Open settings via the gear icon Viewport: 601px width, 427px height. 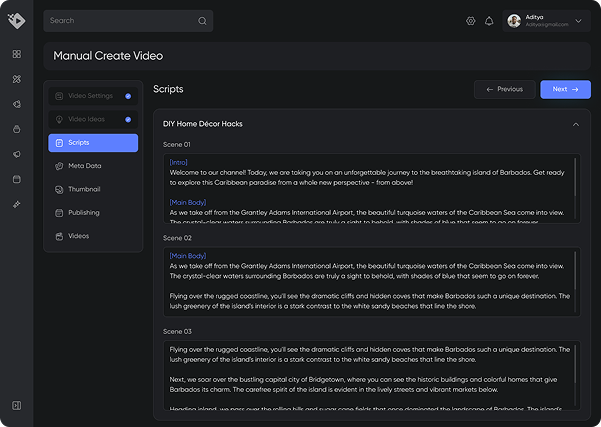(471, 21)
